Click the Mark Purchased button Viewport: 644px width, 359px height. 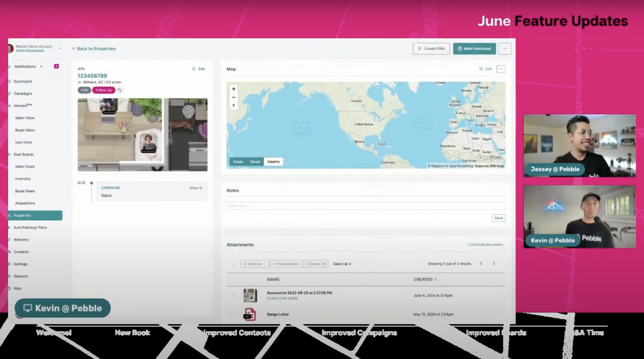[474, 48]
